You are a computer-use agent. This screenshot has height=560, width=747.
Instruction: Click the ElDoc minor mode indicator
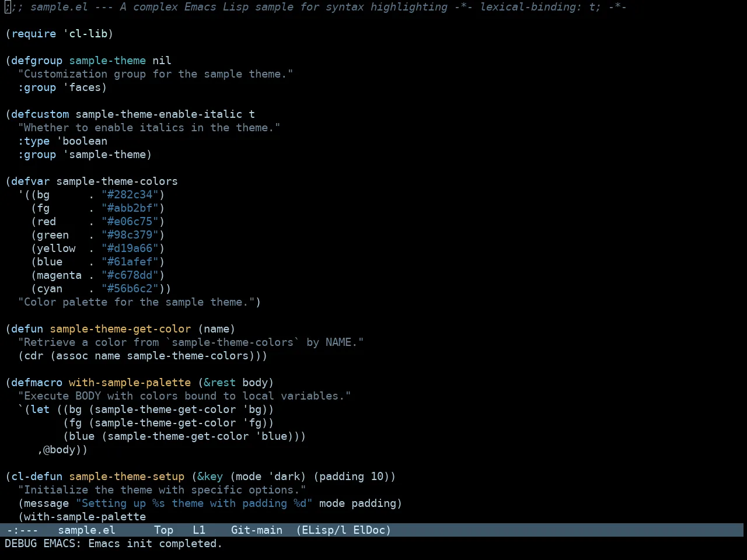[x=369, y=530]
